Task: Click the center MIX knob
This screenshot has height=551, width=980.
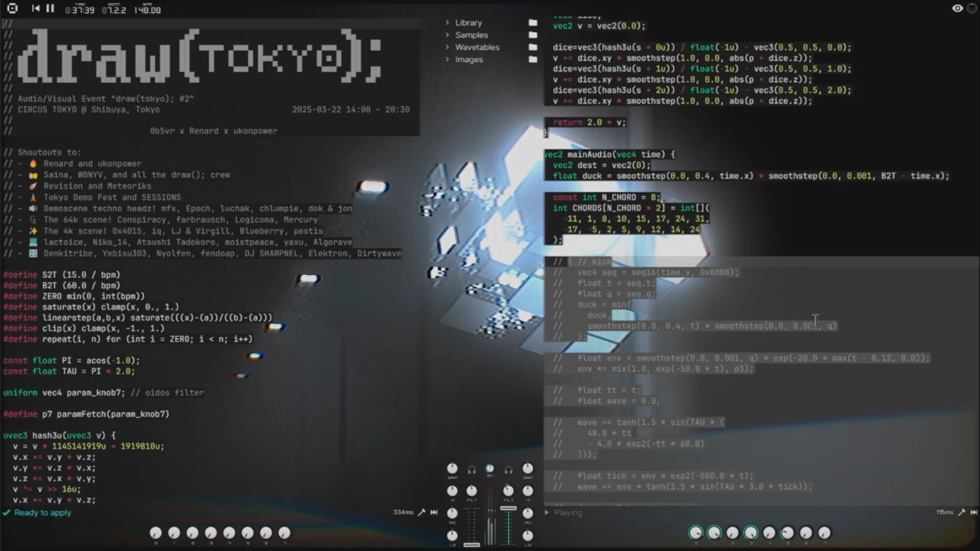Action: 489,468
